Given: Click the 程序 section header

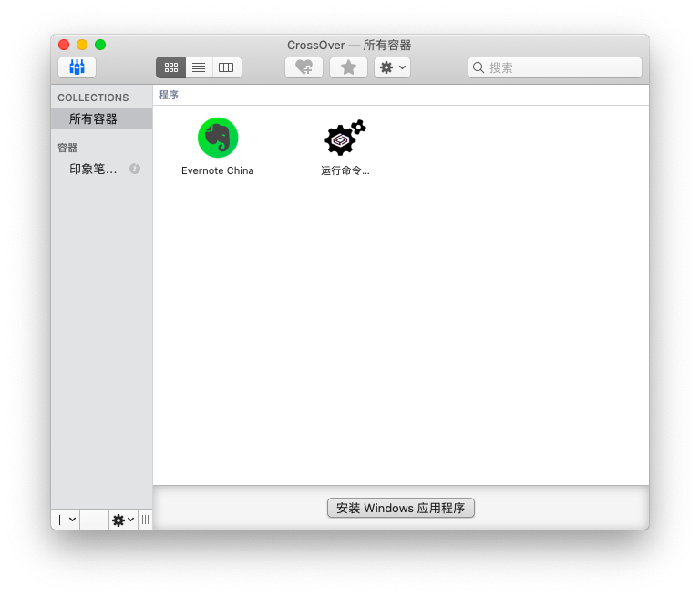Looking at the screenshot, I should pos(169,95).
